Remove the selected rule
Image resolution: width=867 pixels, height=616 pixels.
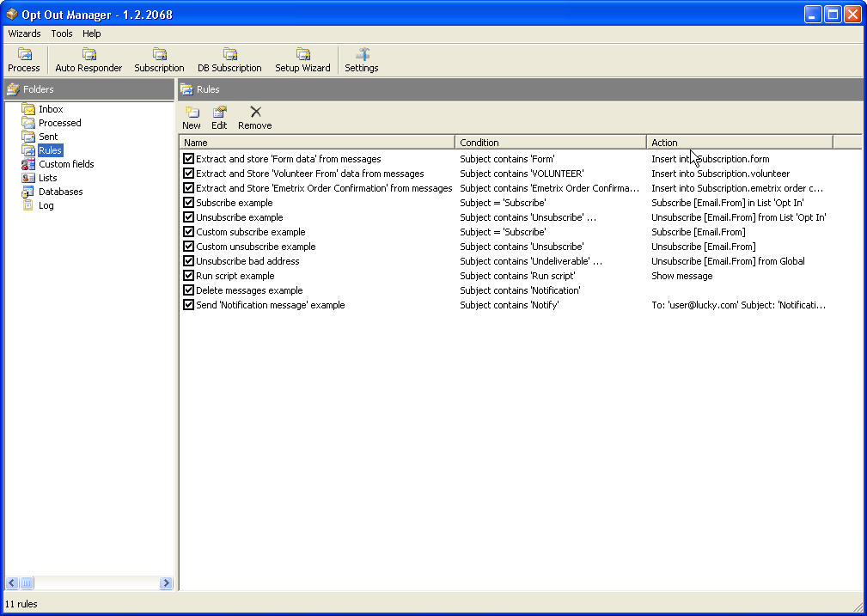(x=255, y=118)
